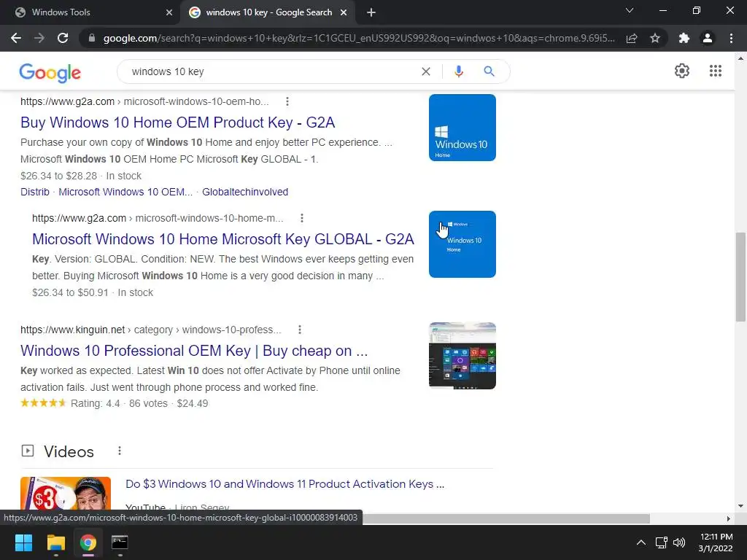Open options for g2a home-microsoft-key result
Screen dimensions: 747x560
[x=301, y=218]
